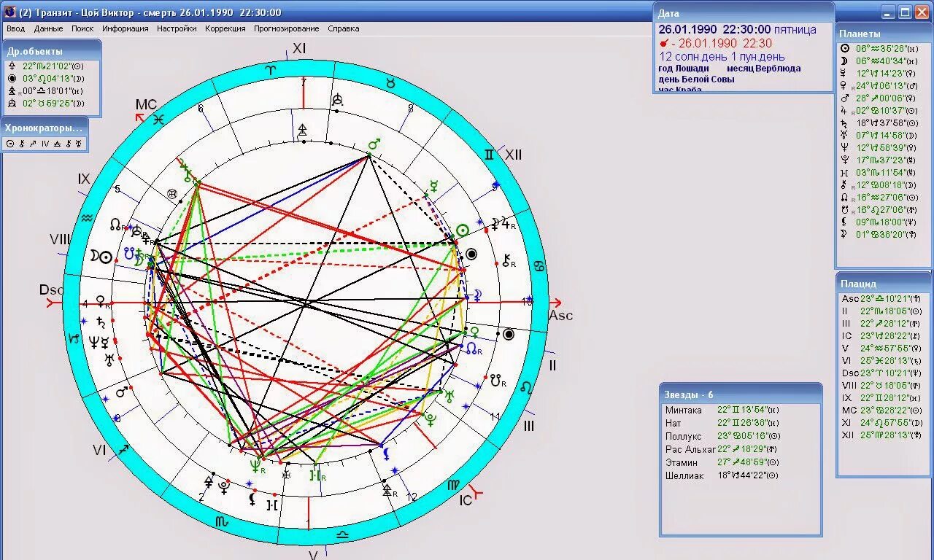Click the Др.объекты panel header
The height and width of the screenshot is (560, 934).
[50, 51]
